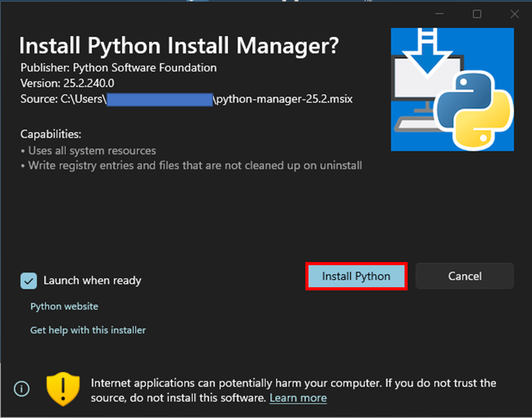Screen dimensions: 532x418
Task: Click the Version 25.2.240.0 text
Action: tap(68, 83)
